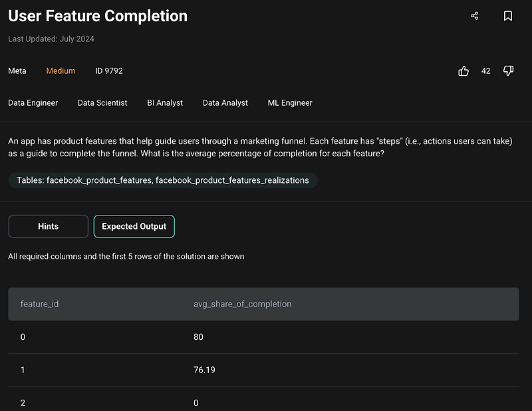View the Expected Output
532x411 pixels.
(134, 226)
